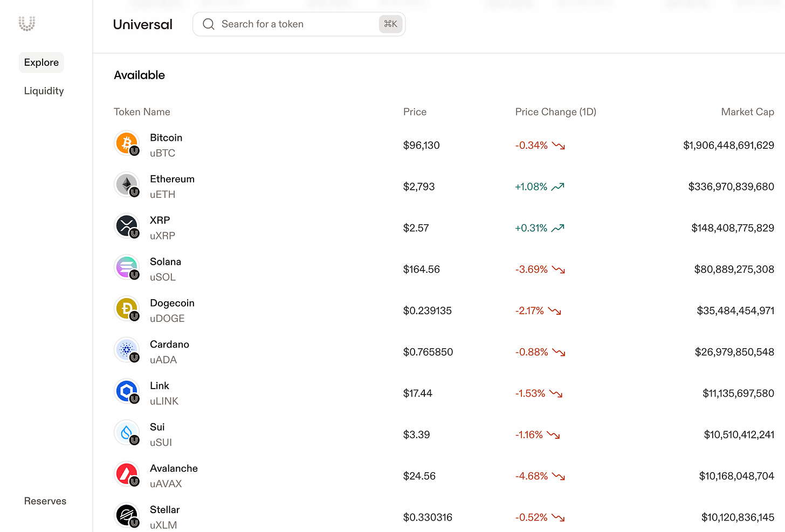Viewport: 785px width, 532px height.
Task: Click Link's downward trend arrow
Action: point(556,393)
